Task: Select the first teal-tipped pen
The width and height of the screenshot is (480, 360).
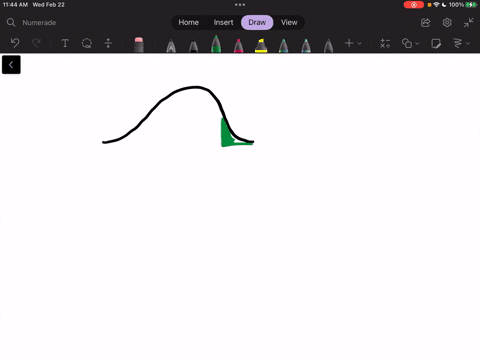Action: click(x=283, y=46)
